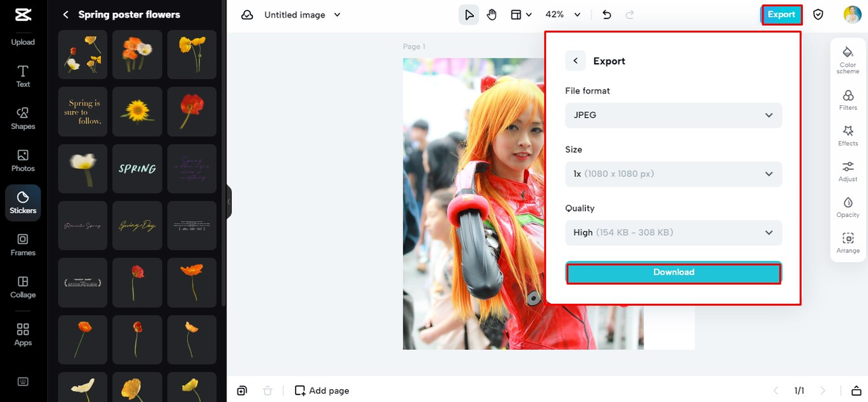
Task: Open the user profile avatar
Action: [x=852, y=14]
